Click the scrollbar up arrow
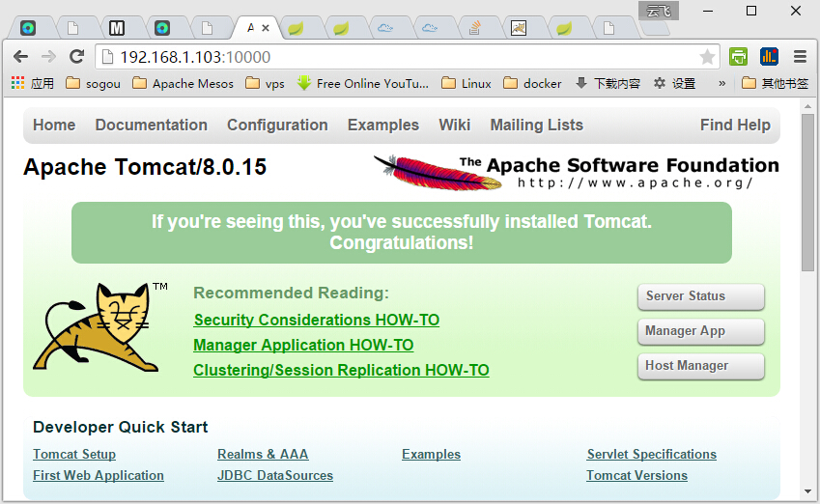The width and height of the screenshot is (820, 504). pos(808,106)
